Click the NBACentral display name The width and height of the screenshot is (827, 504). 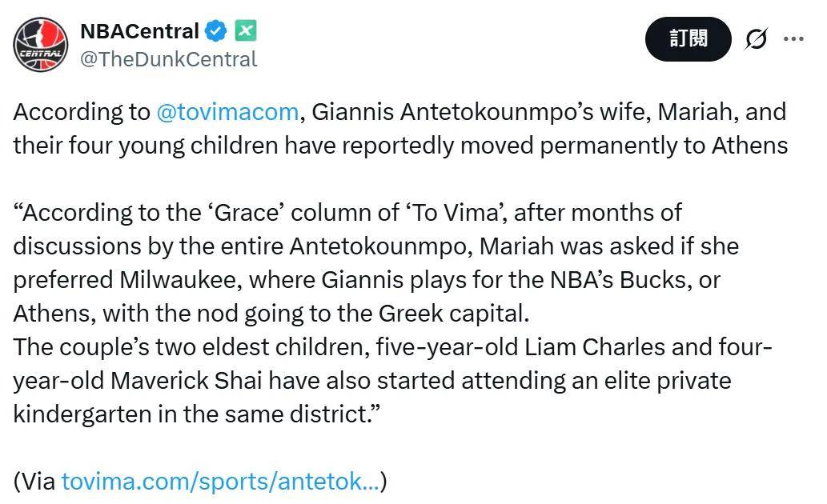coord(139,31)
